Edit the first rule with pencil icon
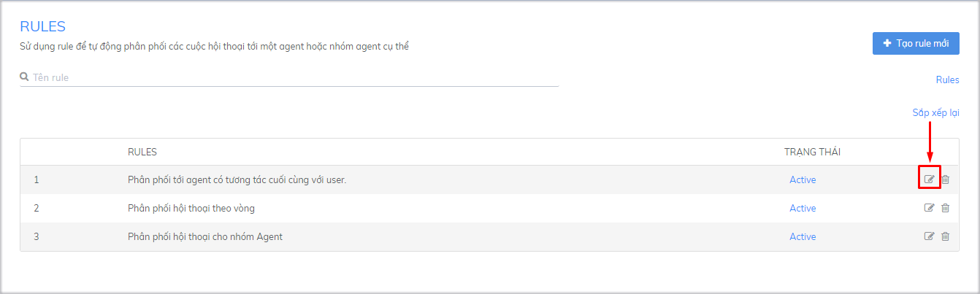This screenshot has height=294, width=980. click(x=929, y=179)
